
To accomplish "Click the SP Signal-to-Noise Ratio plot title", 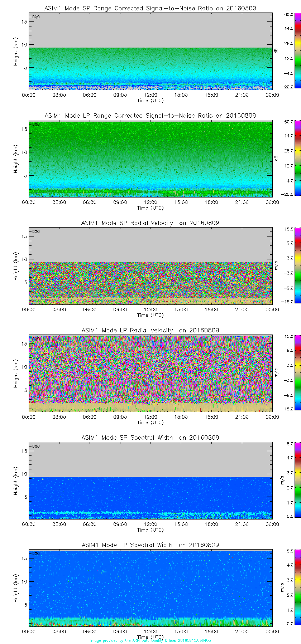I will [150, 8].
